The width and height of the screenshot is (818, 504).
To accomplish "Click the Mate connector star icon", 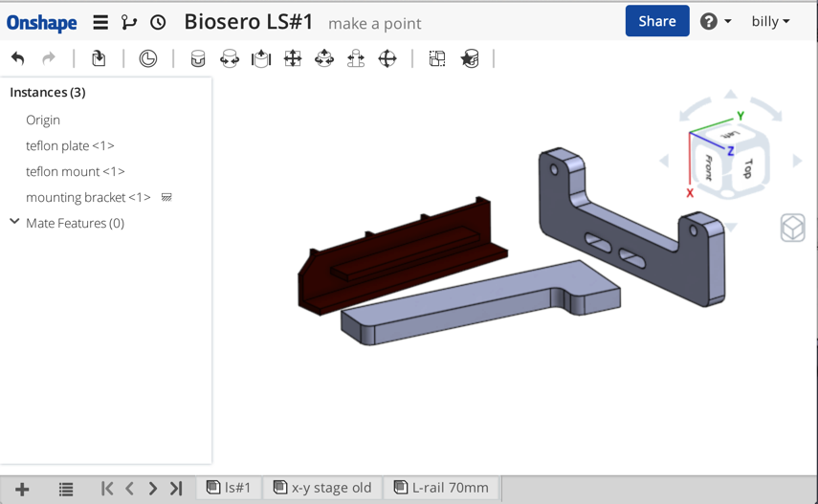I will coord(470,58).
